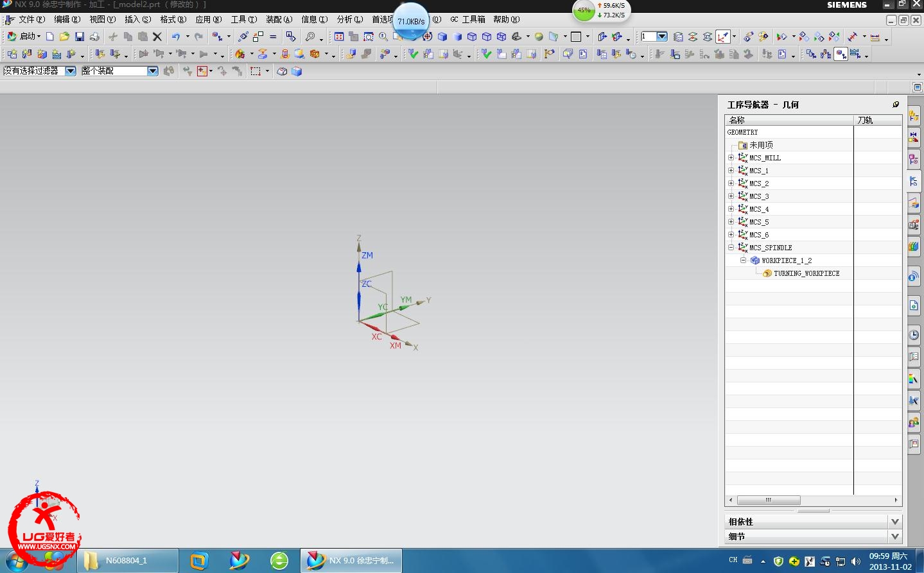Open the Constraint Navigator sidebar tab

(914, 137)
